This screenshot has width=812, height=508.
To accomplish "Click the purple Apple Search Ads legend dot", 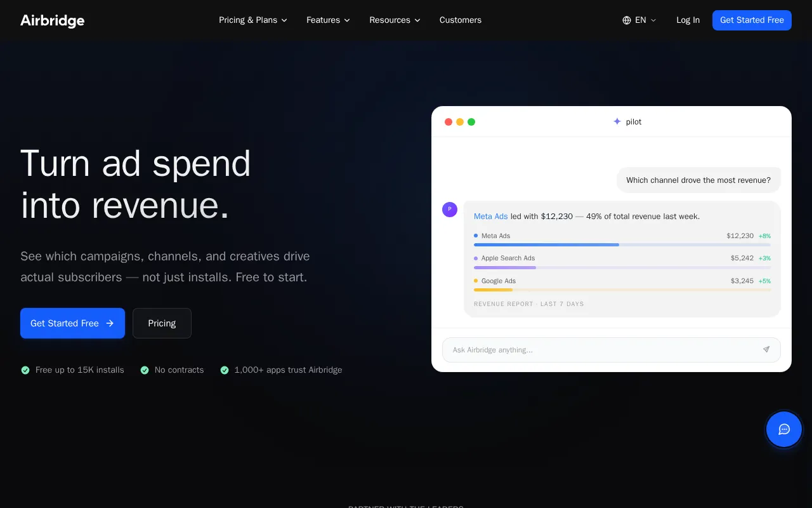I will [476, 258].
